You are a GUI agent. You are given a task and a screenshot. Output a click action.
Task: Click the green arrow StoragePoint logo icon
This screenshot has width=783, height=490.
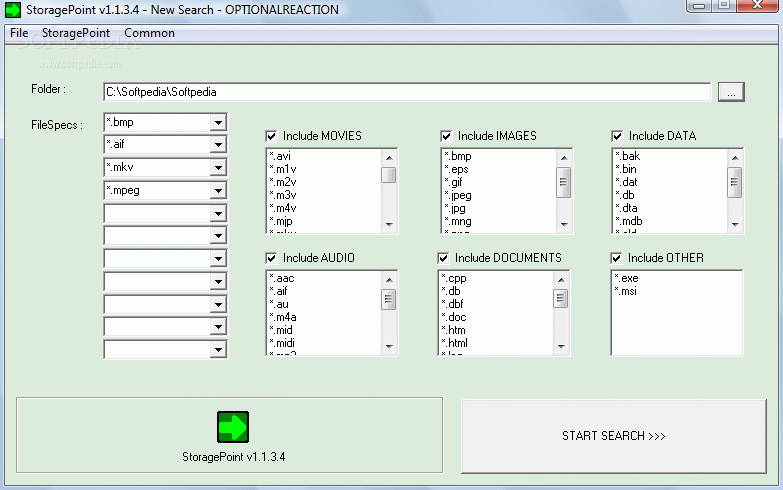(233, 427)
